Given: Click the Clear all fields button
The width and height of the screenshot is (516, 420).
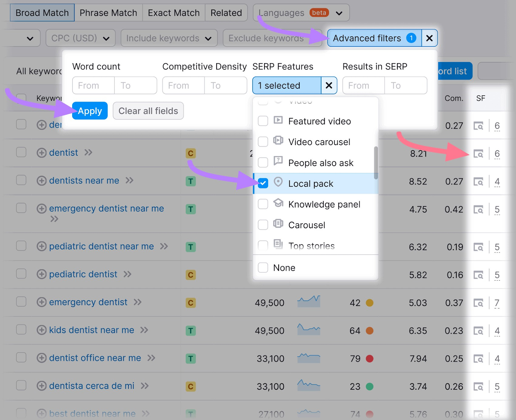Looking at the screenshot, I should (x=148, y=111).
